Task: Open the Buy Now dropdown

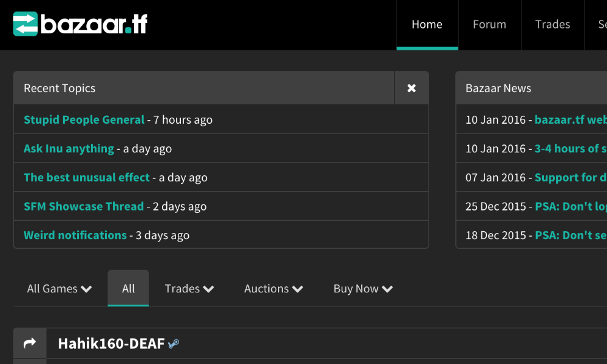Action: tap(362, 289)
